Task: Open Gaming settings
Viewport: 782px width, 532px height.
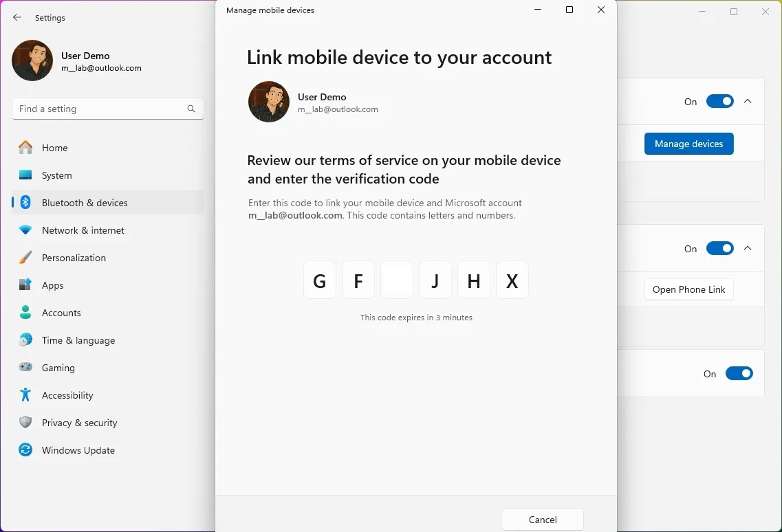Action: [108, 367]
